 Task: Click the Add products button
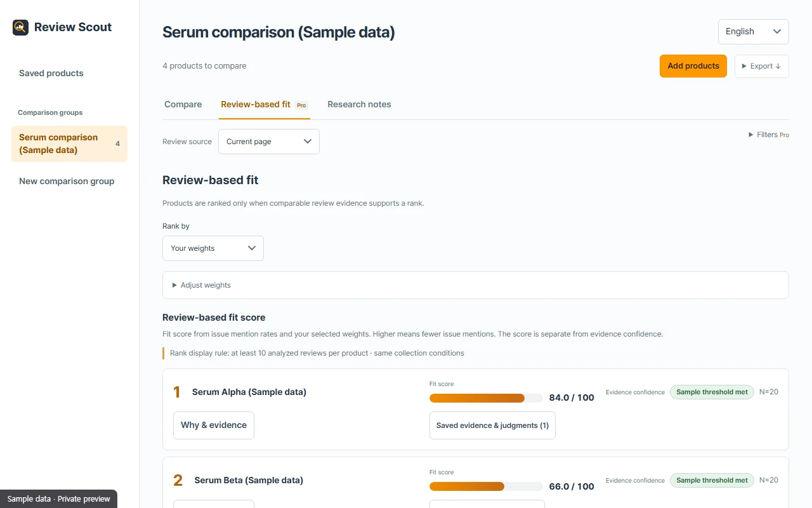click(x=693, y=66)
